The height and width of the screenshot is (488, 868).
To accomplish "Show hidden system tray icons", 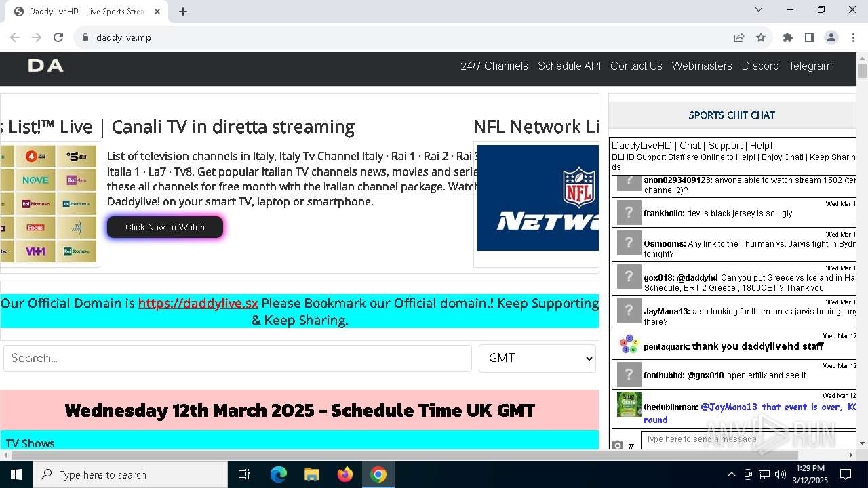I will tap(731, 474).
